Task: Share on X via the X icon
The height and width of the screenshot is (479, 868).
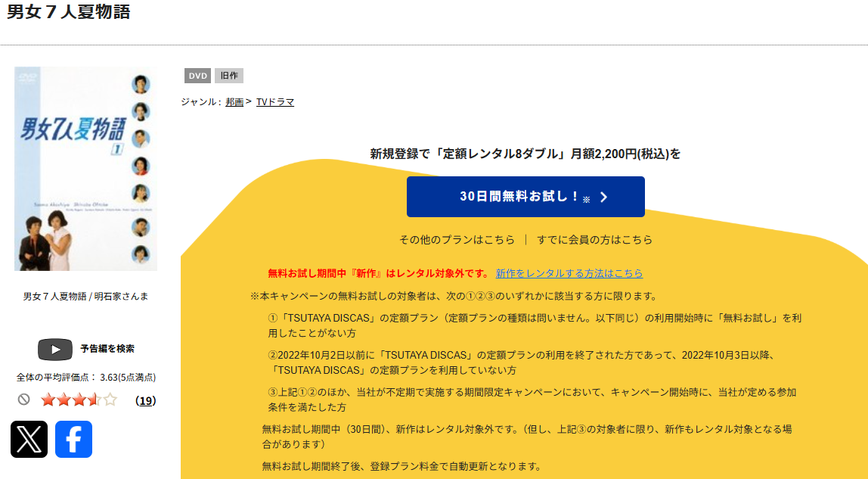Action: [29, 439]
